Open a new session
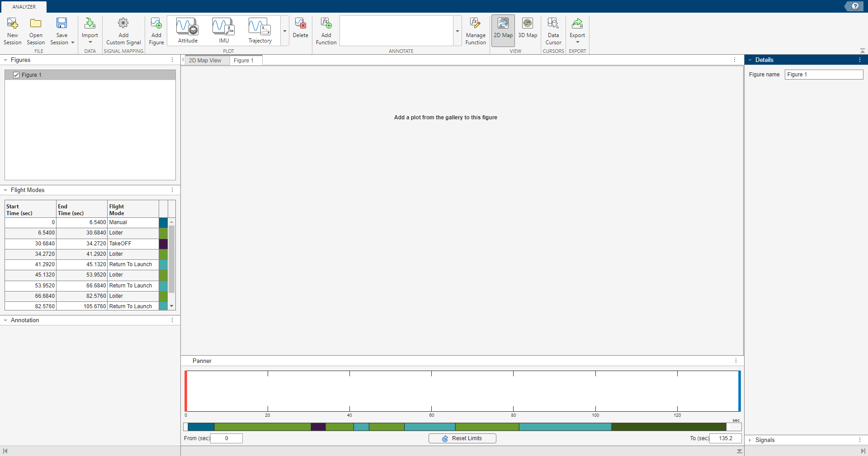 point(12,29)
